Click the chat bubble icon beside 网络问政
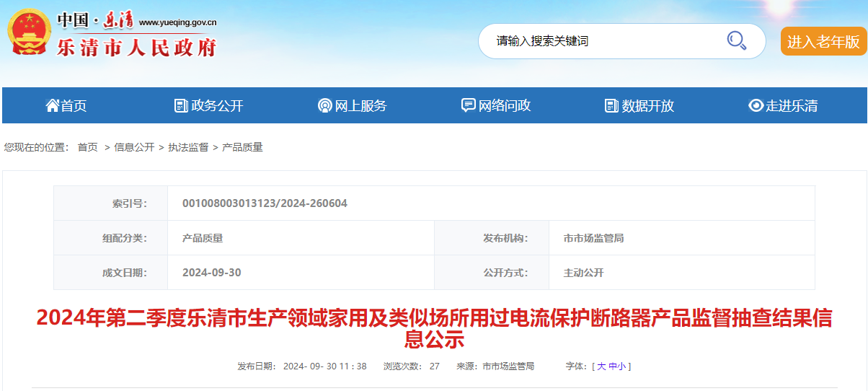This screenshot has width=868, height=391. pyautogui.click(x=468, y=105)
